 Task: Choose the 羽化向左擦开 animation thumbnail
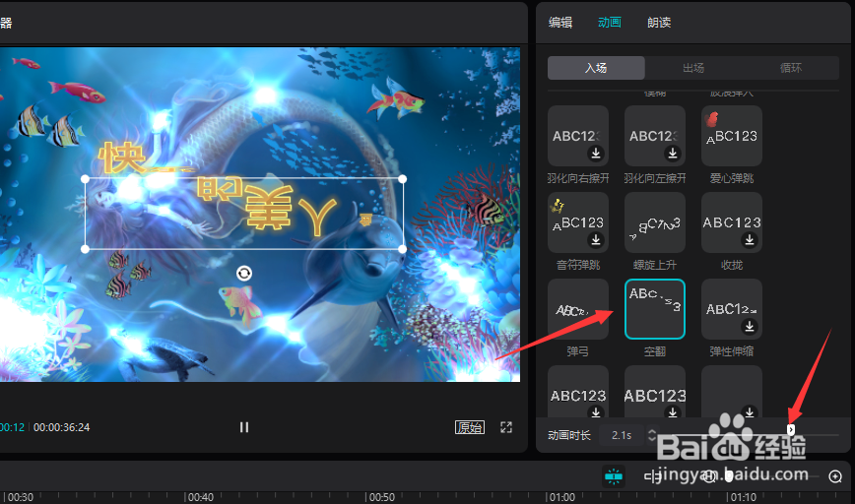655,136
